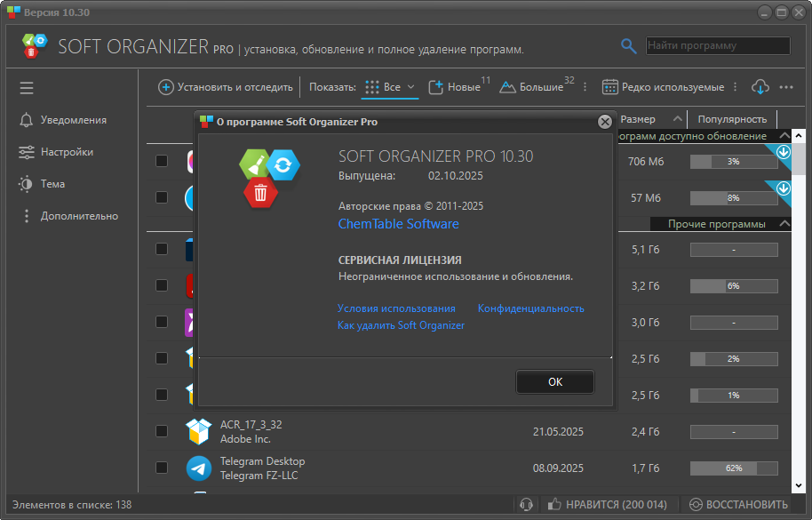Tick the ACR_17_3_32 row checkbox
The image size is (812, 520).
pos(162,431)
